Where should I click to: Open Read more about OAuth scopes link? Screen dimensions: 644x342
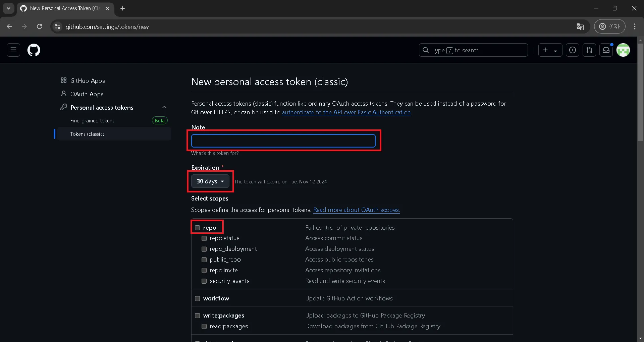coord(357,210)
